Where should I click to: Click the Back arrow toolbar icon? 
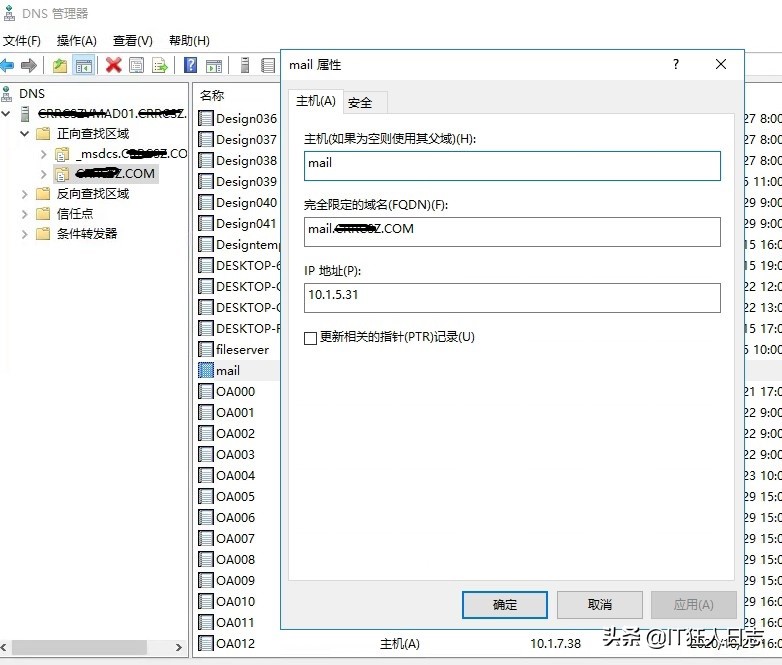click(7, 65)
